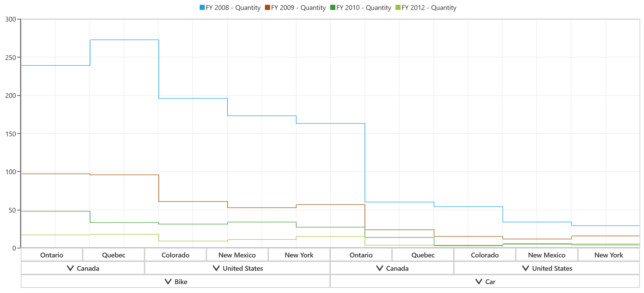Collapse United States under Bike
Image resolution: width=644 pixels, height=293 pixels.
(216, 268)
